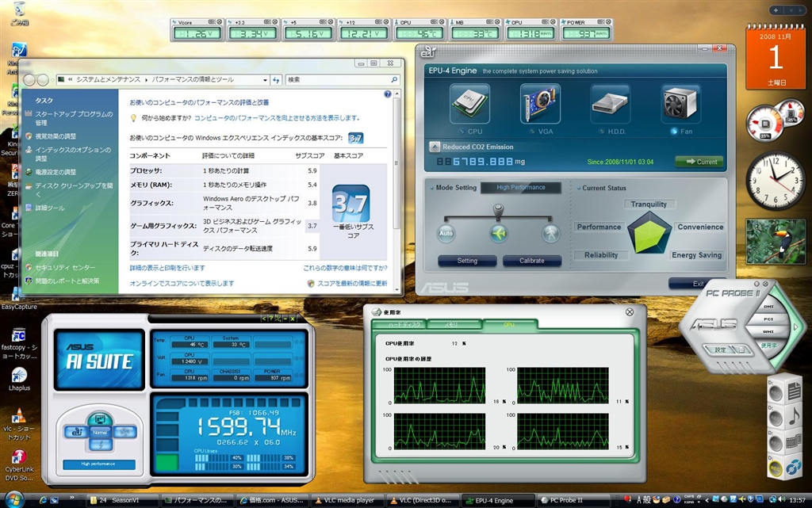Image resolution: width=812 pixels, height=508 pixels.
Task: Toggle the yellow REC button beside disc icon
Action: (x=776, y=468)
